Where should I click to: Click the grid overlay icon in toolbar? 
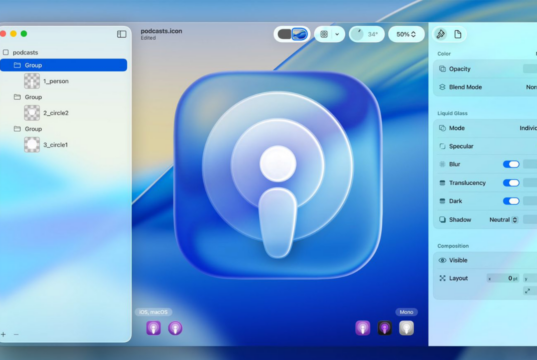pyautogui.click(x=324, y=34)
